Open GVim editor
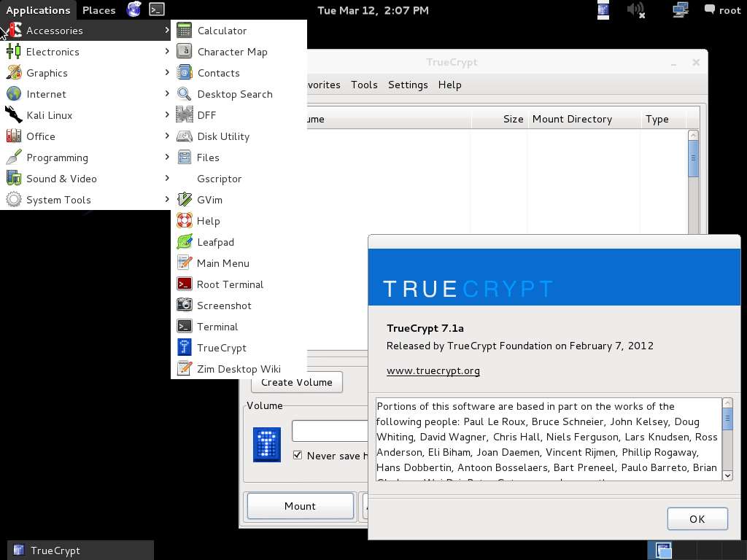 pos(211,200)
